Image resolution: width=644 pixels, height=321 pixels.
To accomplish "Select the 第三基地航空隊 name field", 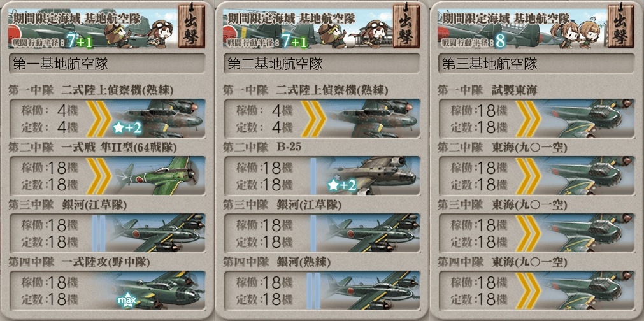I will [x=536, y=64].
